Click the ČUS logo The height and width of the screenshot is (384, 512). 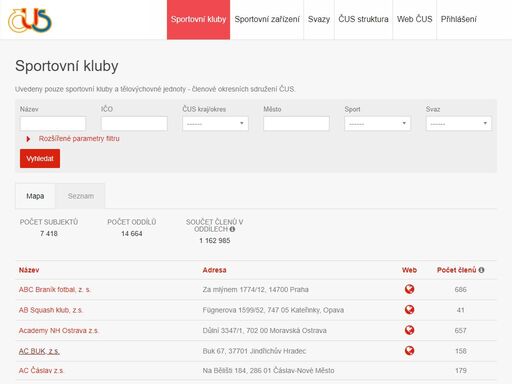tap(30, 20)
